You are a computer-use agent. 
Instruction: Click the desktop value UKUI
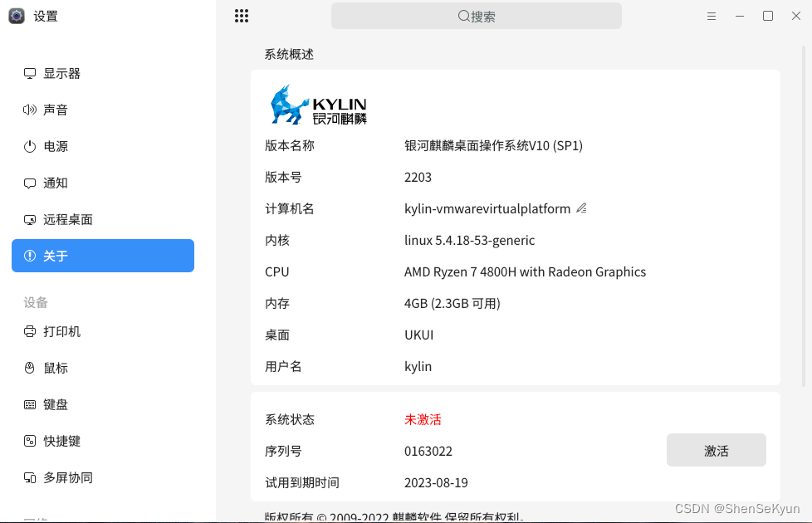[x=419, y=335]
